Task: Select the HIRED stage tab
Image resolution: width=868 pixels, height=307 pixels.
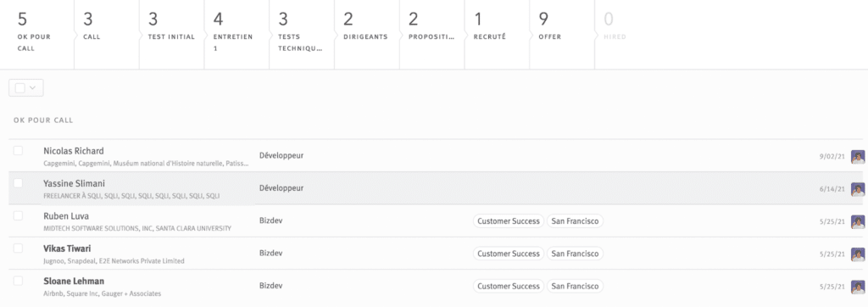Action: pyautogui.click(x=627, y=35)
